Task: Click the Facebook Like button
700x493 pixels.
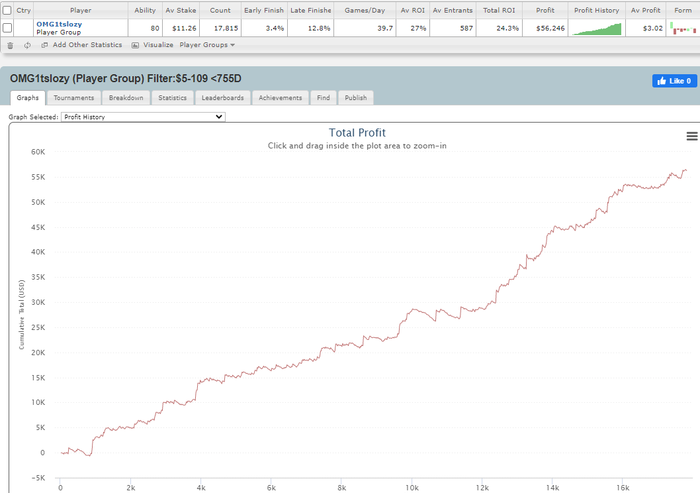Action: click(x=674, y=81)
